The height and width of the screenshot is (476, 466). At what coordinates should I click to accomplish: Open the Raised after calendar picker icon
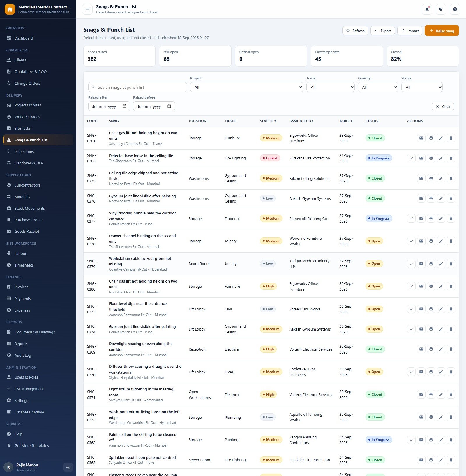click(x=124, y=106)
